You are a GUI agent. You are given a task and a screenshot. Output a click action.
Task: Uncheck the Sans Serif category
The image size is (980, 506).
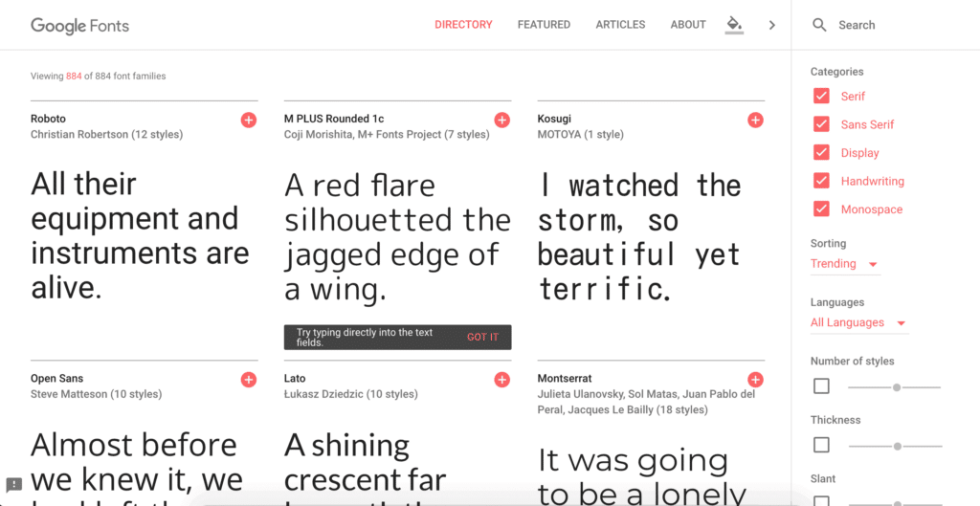click(x=821, y=124)
